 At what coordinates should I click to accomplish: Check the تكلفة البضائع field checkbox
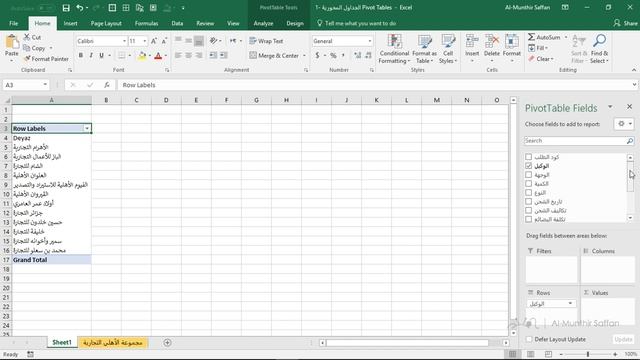529,220
